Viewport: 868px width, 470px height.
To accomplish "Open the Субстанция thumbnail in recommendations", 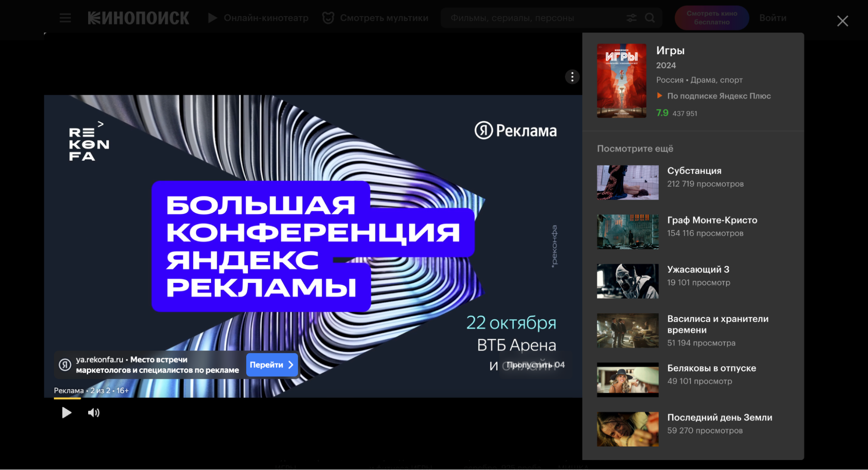I will [627, 182].
